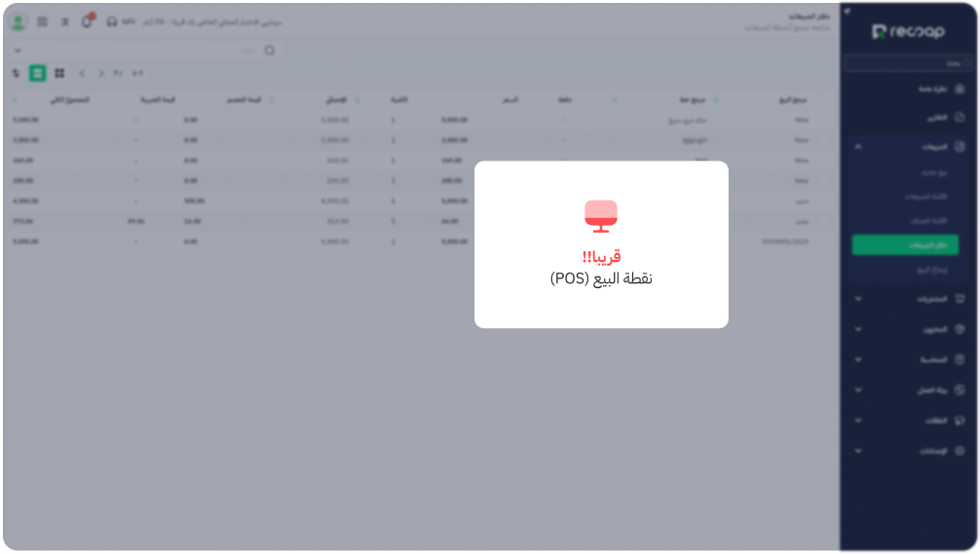The height and width of the screenshot is (554, 980).
Task: Click the headset support icon
Action: 112,21
